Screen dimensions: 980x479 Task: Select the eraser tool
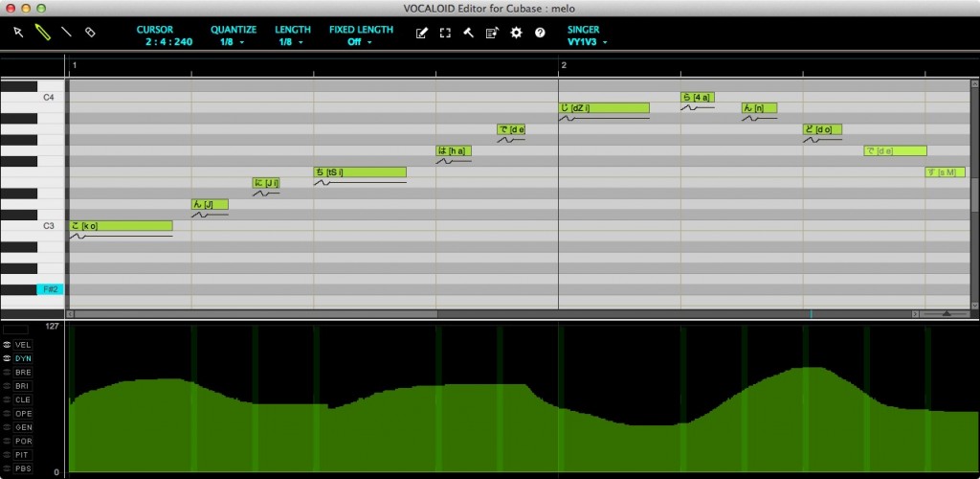(x=90, y=32)
